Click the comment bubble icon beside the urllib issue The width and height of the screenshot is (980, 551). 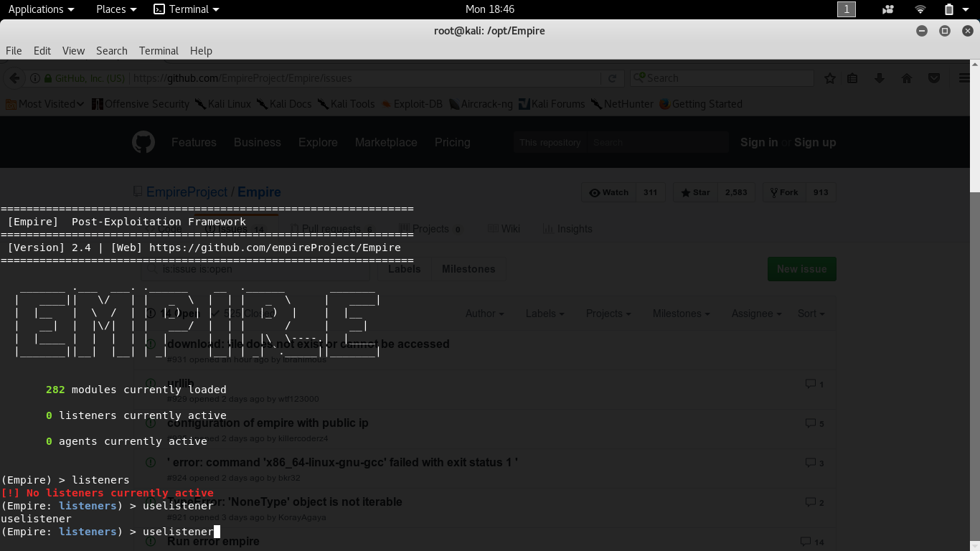click(810, 384)
